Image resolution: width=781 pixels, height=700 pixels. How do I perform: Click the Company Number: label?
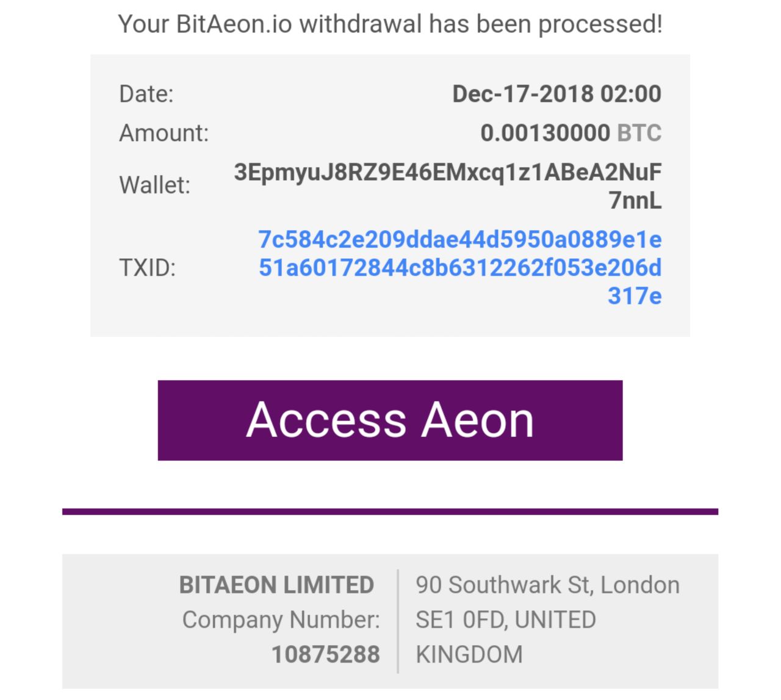pos(281,619)
